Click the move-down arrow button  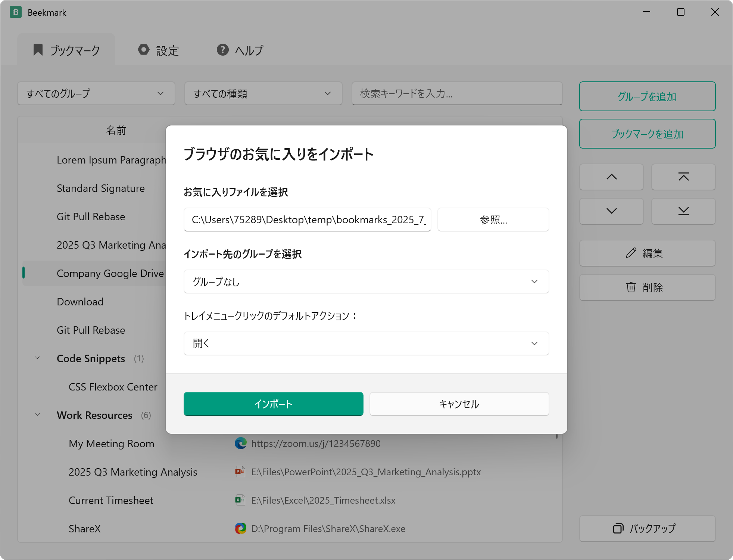[x=611, y=211]
